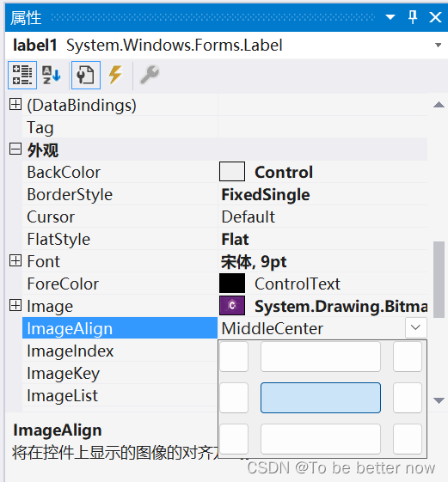The height and width of the screenshot is (482, 448).
Task: Select top-left image alignment box
Action: click(x=234, y=357)
